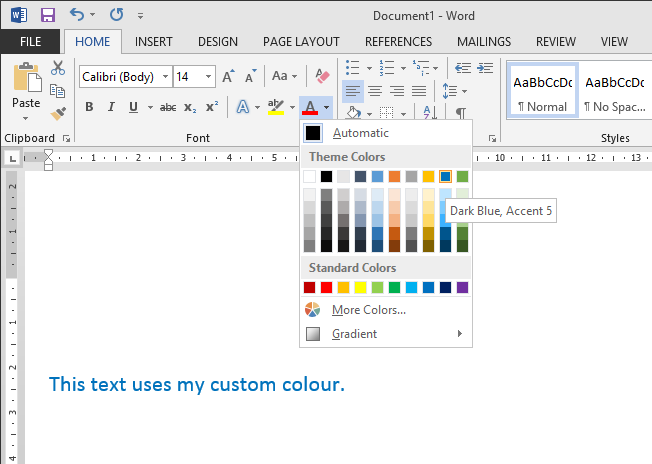Image resolution: width=652 pixels, height=464 pixels.
Task: Click the Save icon in quick access toolbar
Action: point(47,16)
